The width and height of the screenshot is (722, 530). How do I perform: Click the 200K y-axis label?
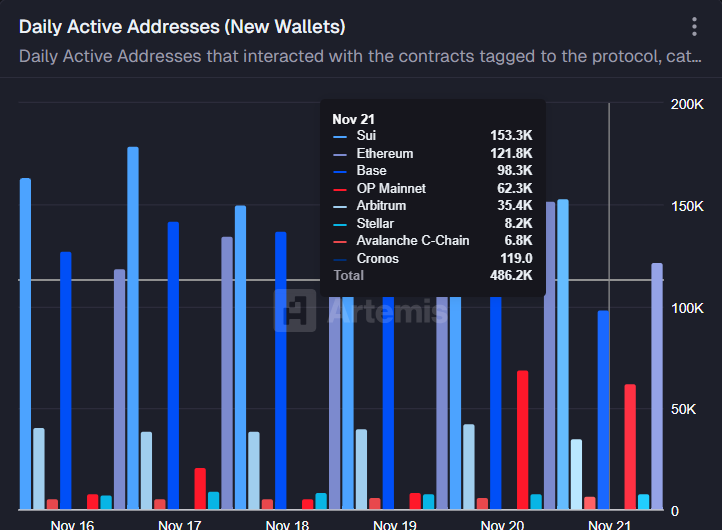pos(687,105)
